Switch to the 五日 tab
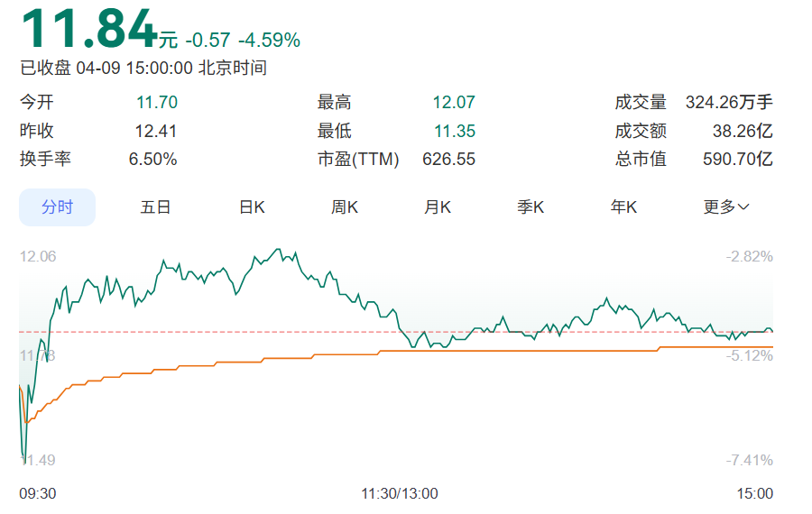Image resolution: width=812 pixels, height=514 pixels. point(155,207)
